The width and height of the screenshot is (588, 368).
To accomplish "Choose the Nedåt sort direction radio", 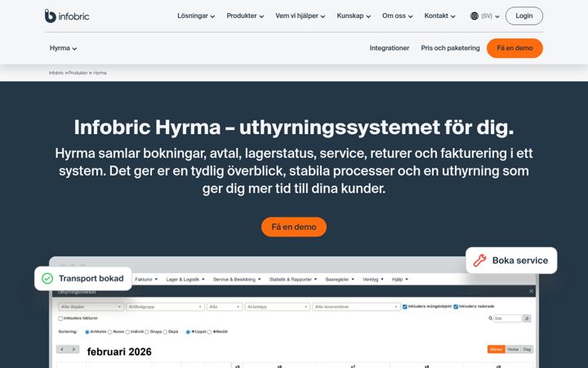I will 210,332.
